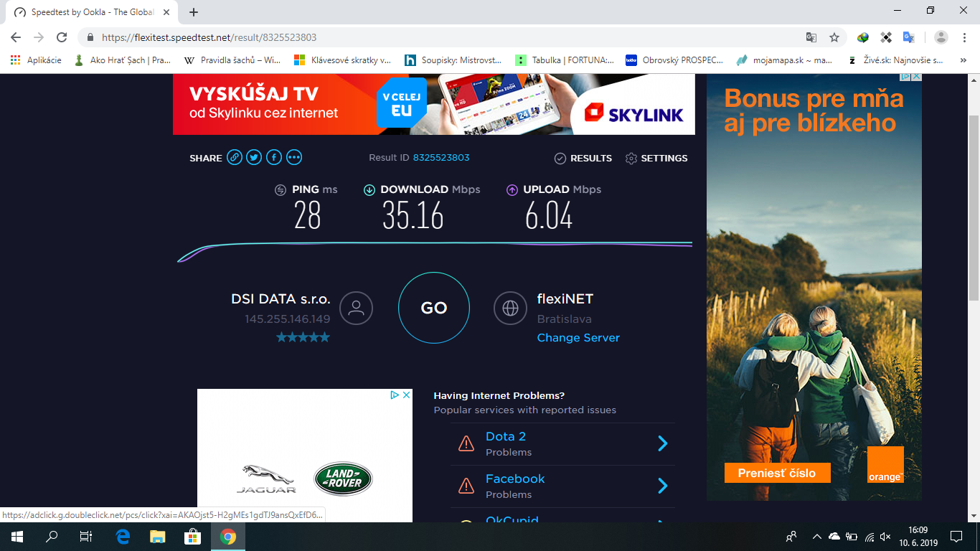
Task: Copy the result link using the share link icon
Action: 235,158
